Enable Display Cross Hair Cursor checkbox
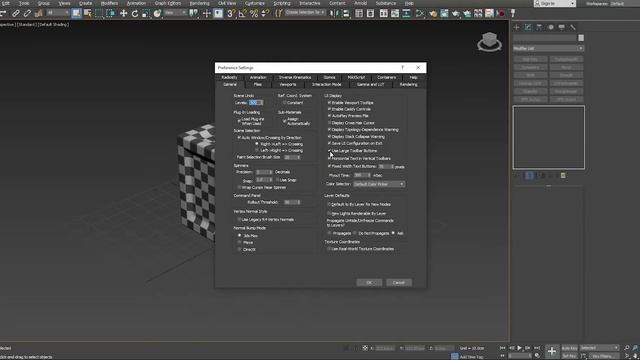The image size is (640, 360). coord(329,122)
